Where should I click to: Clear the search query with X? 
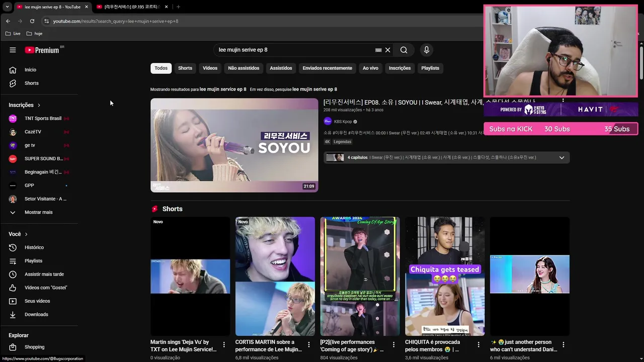pyautogui.click(x=387, y=50)
